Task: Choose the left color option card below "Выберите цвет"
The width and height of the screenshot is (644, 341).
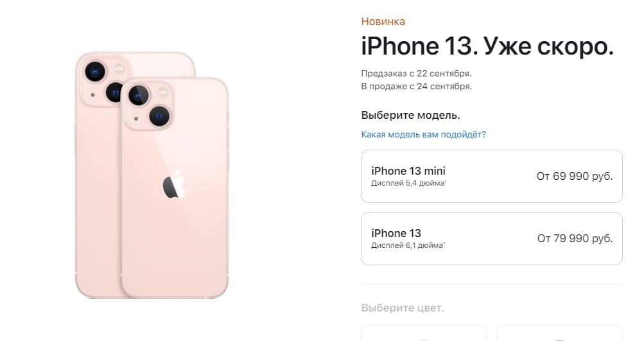Action: (424, 333)
